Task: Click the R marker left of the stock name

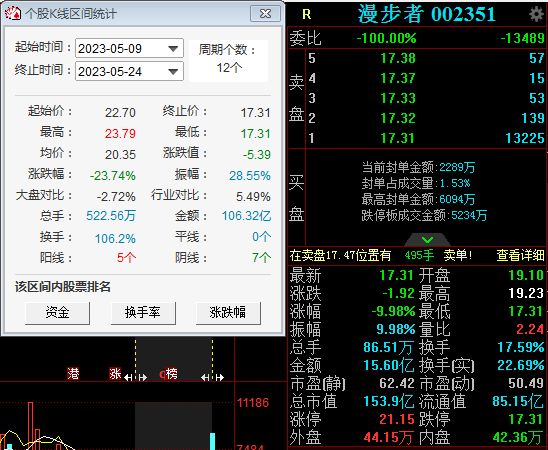Action: click(307, 14)
